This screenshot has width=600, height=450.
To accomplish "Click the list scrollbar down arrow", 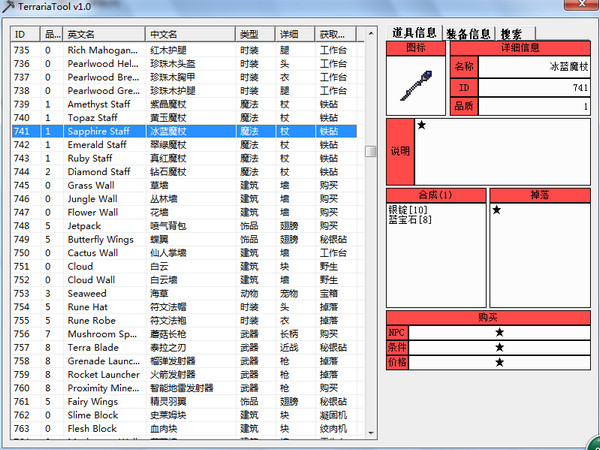I will pyautogui.click(x=370, y=433).
